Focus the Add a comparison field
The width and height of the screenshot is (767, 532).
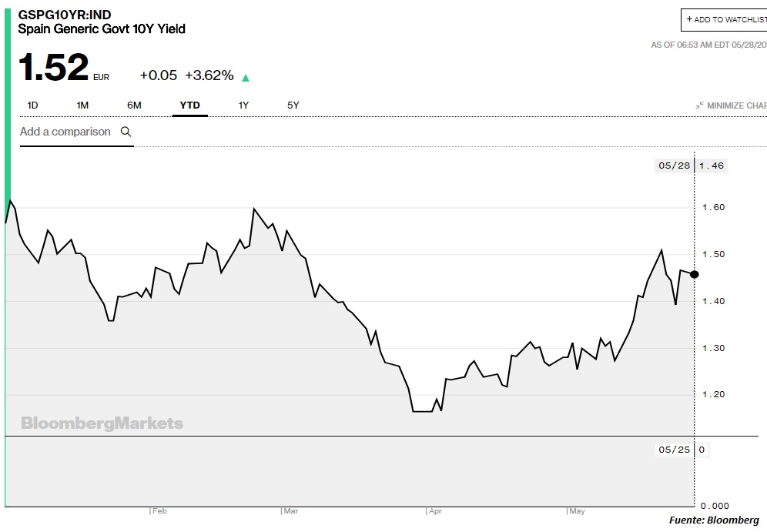(x=65, y=132)
